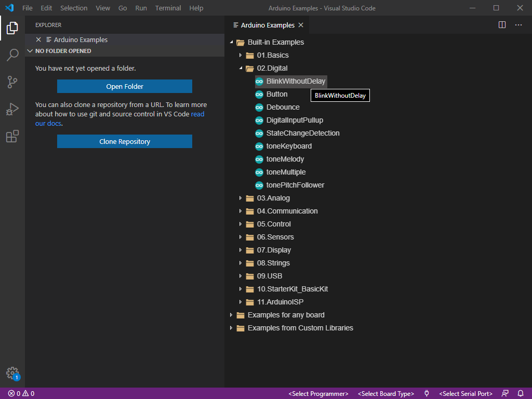Click the Arduino icon beside tonePitchFollower
The height and width of the screenshot is (399, 532).
pyautogui.click(x=259, y=185)
